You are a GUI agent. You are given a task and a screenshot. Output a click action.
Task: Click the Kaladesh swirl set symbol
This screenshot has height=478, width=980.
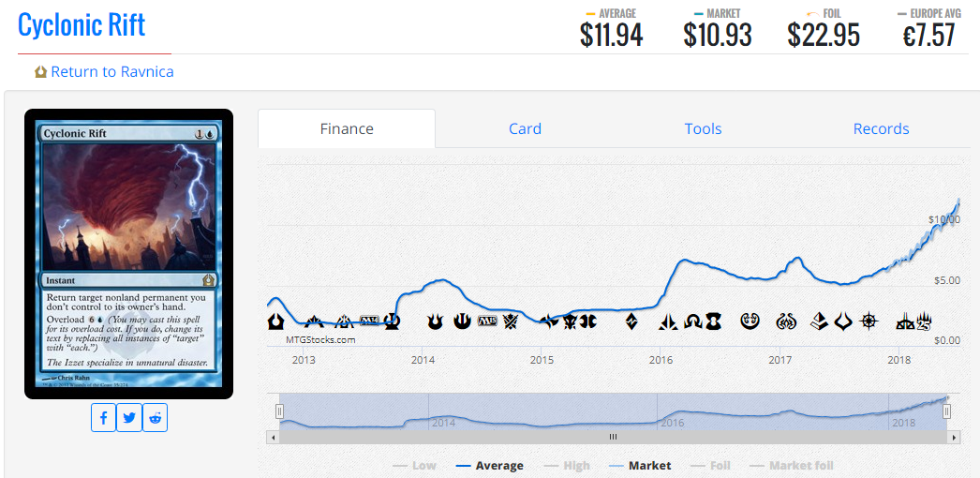pos(750,321)
